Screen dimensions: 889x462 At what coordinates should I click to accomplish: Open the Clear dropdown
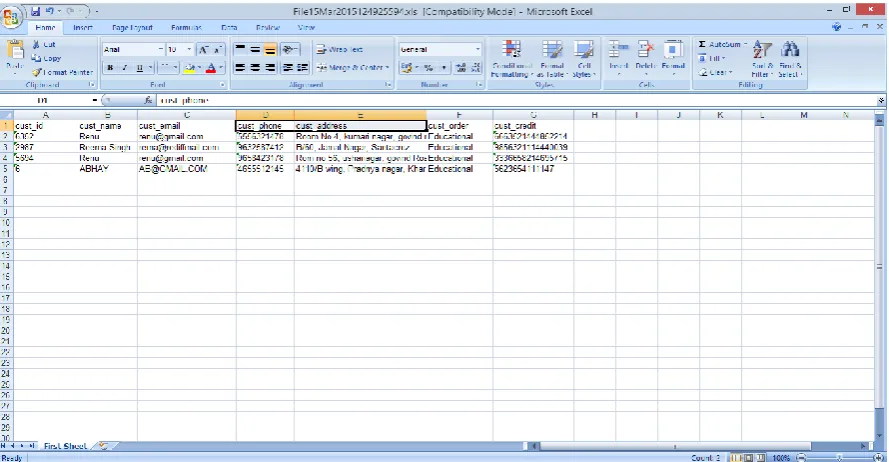pos(716,73)
